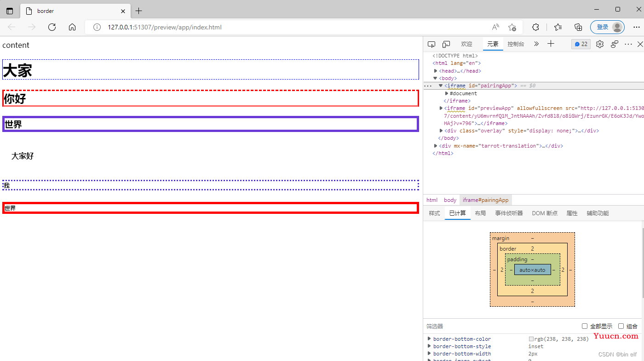Show more DevTools tabs chevrons
This screenshot has width=644, height=361.
tap(536, 44)
